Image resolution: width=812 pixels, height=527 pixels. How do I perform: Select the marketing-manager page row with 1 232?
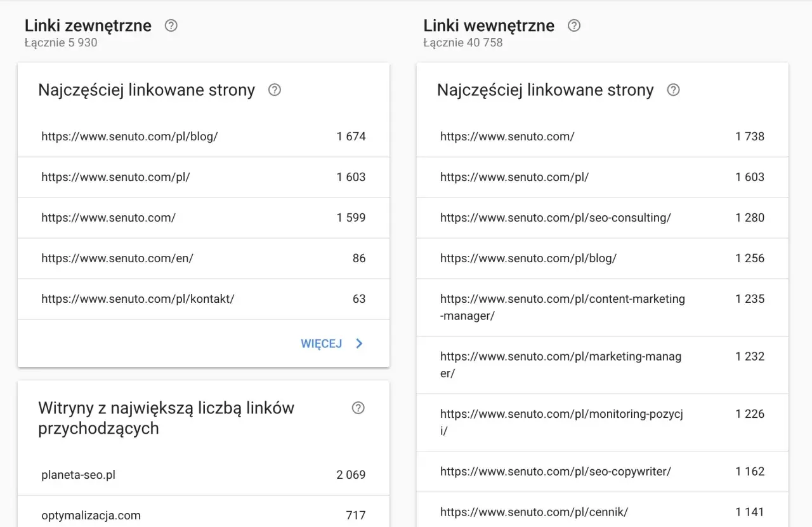(603, 365)
